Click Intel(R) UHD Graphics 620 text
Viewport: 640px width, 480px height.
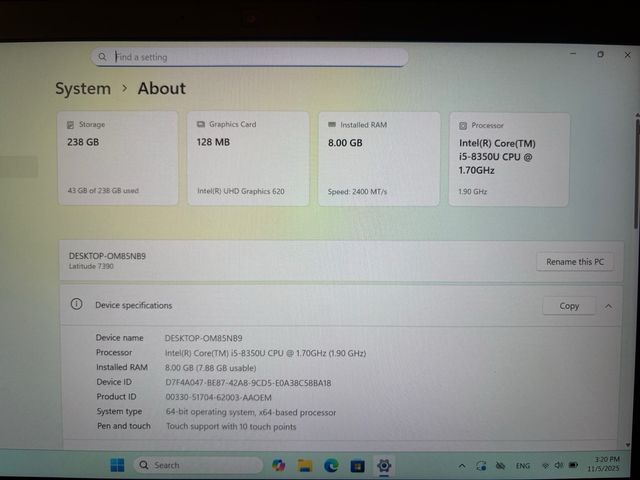tap(241, 191)
